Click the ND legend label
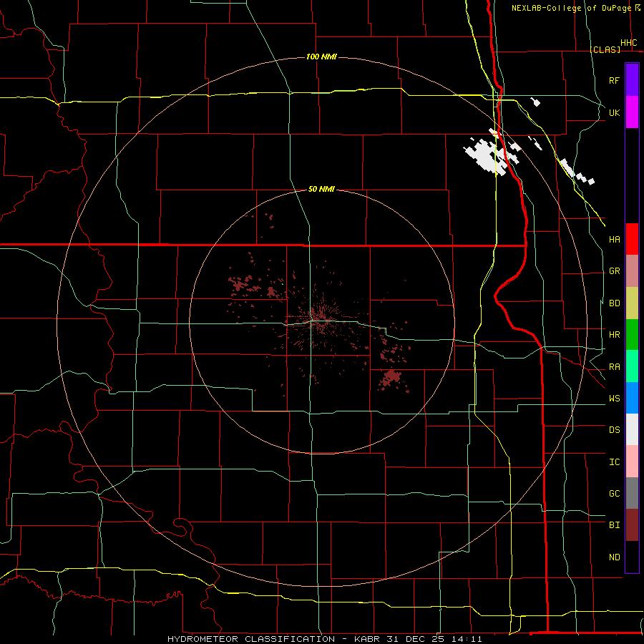Image resolution: width=644 pixels, height=644 pixels. [614, 557]
